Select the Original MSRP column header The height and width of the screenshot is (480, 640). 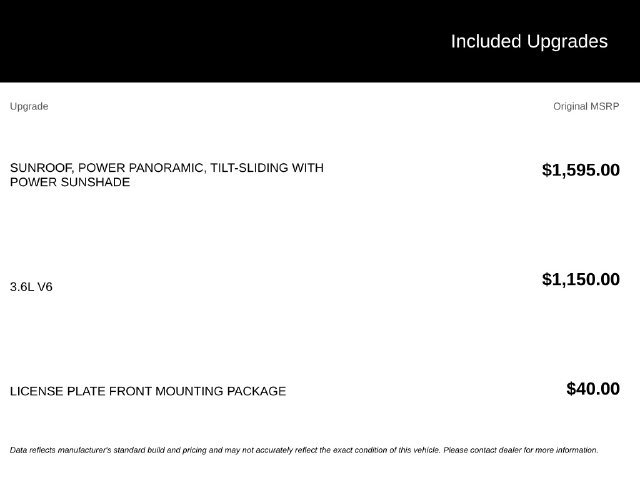pyautogui.click(x=586, y=107)
